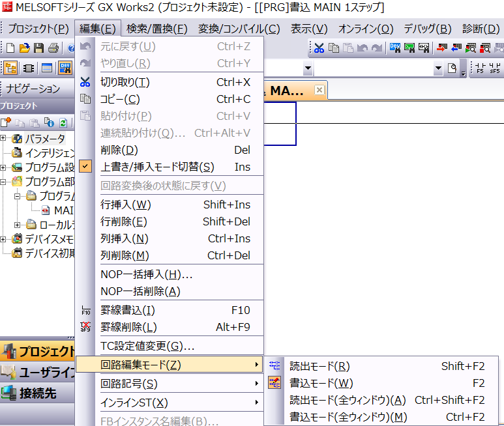Open the 検索/置換 menu
The height and width of the screenshot is (426, 504).
tap(157, 29)
